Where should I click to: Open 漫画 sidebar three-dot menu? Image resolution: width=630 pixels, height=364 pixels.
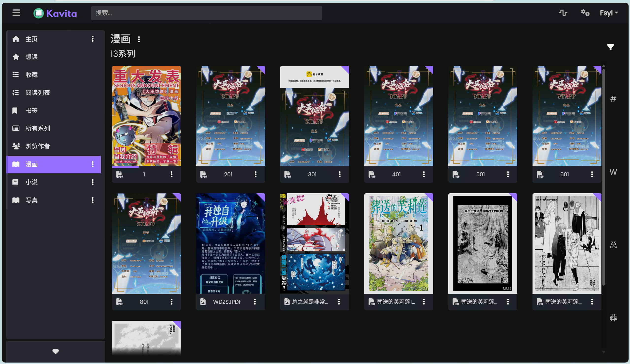[93, 164]
